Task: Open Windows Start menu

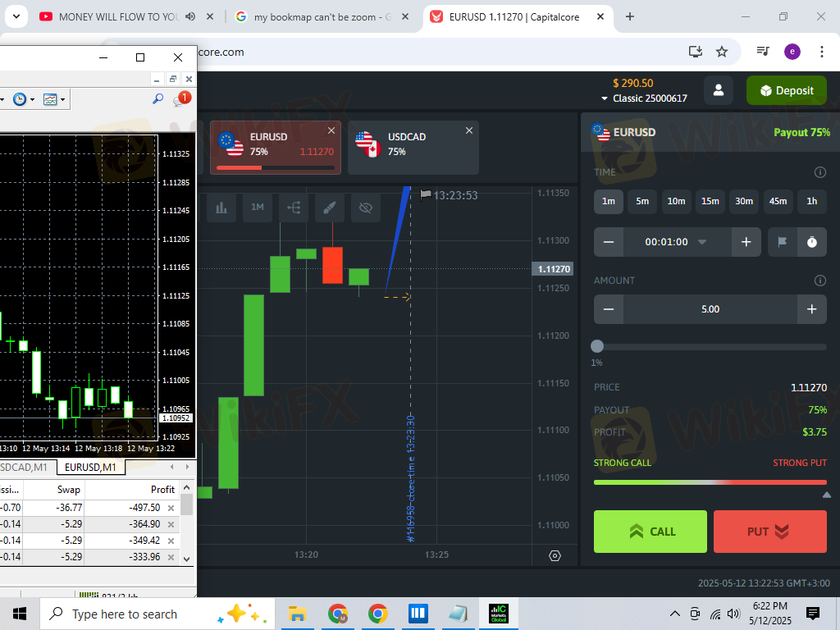Action: coord(20,614)
